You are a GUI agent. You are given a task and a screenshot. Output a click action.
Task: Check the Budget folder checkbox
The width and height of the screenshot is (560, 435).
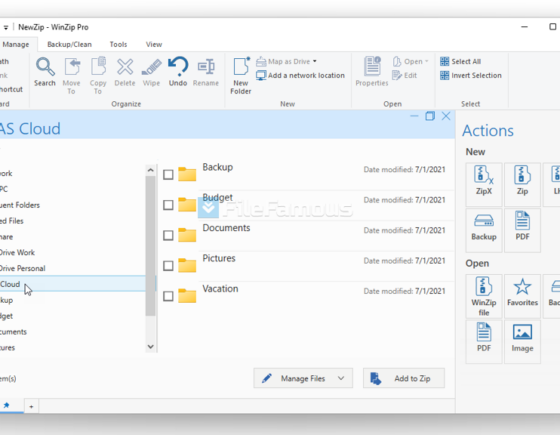point(168,205)
